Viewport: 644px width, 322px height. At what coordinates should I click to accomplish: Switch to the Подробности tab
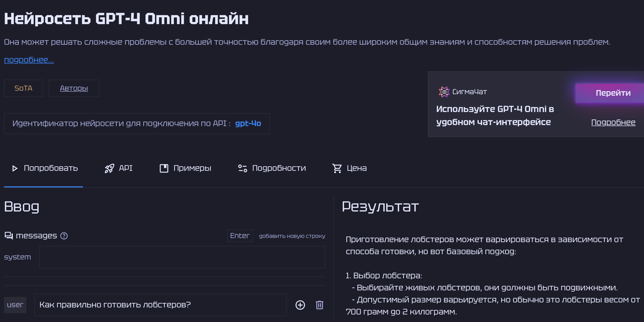point(272,168)
